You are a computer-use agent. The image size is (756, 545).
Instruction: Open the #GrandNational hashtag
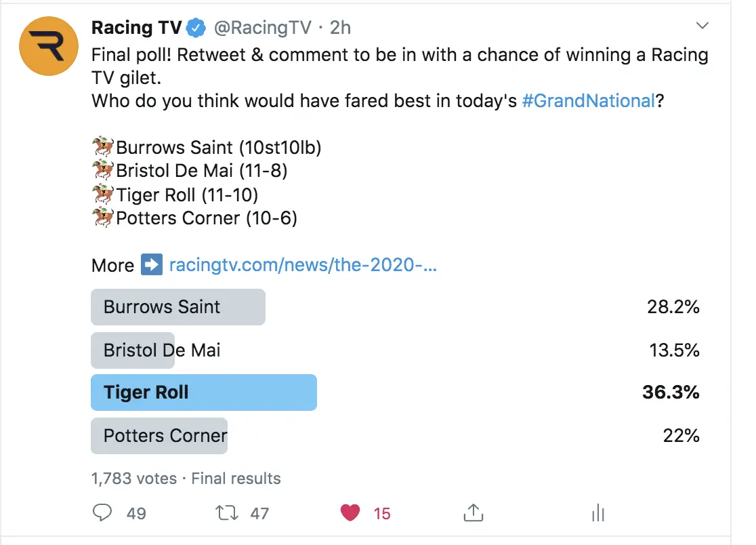[x=589, y=101]
